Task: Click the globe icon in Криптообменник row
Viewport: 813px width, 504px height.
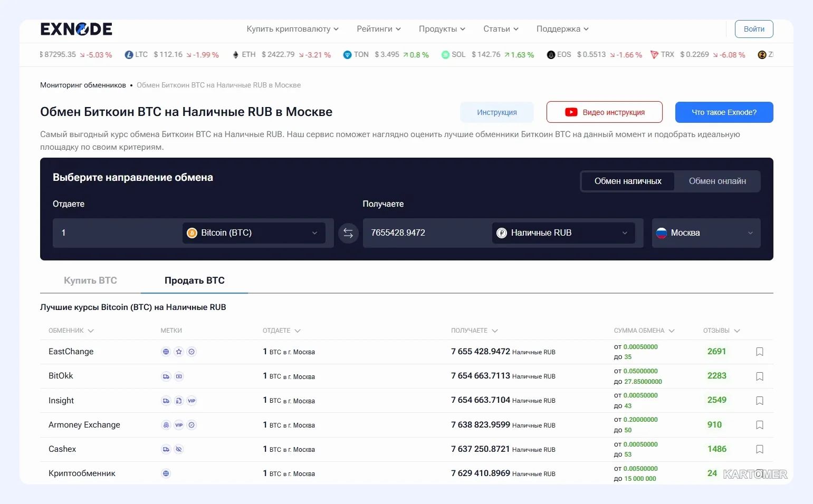Action: pos(166,473)
